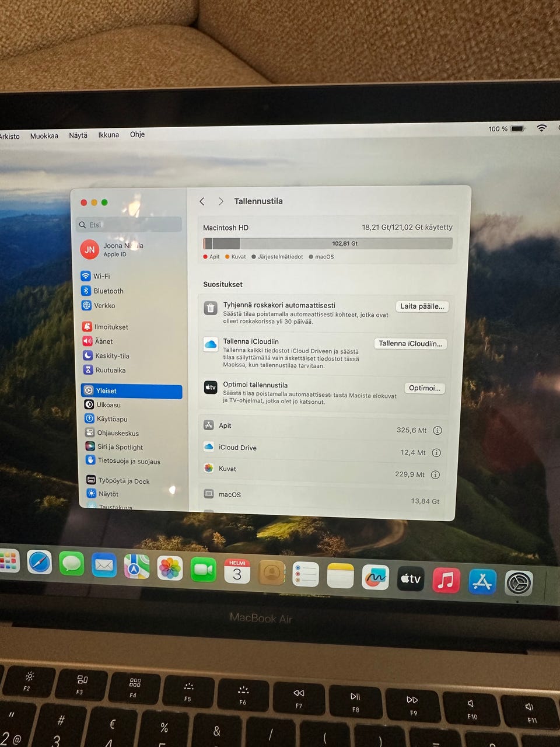This screenshot has height=747, width=560.
Task: Select the iCloud Drive storage row
Action: pyautogui.click(x=323, y=449)
